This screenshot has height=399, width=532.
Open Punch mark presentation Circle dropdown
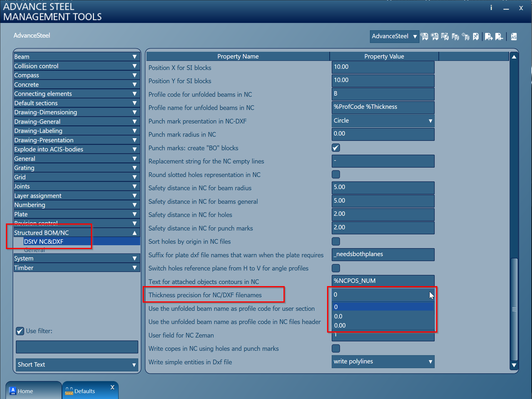coord(383,121)
